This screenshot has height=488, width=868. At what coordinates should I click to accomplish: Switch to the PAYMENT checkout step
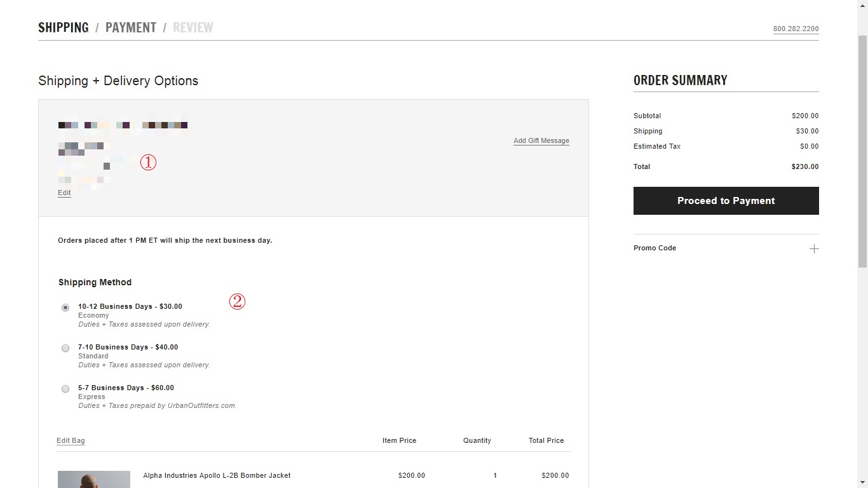[x=131, y=28]
